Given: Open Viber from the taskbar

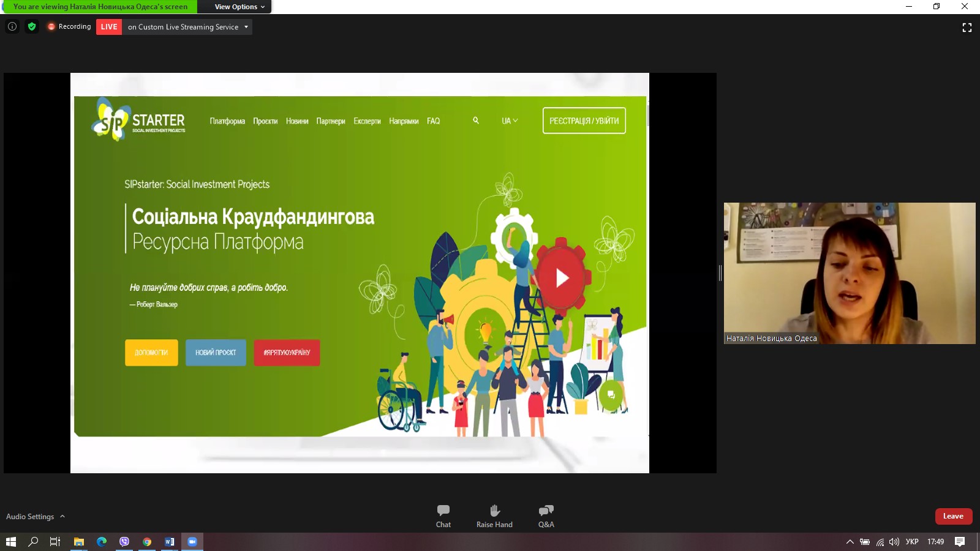Looking at the screenshot, I should (x=124, y=542).
